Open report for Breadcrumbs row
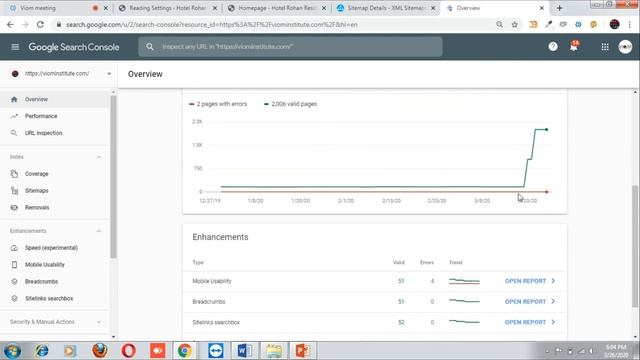Screen dimensions: 640x360 pos(530,302)
